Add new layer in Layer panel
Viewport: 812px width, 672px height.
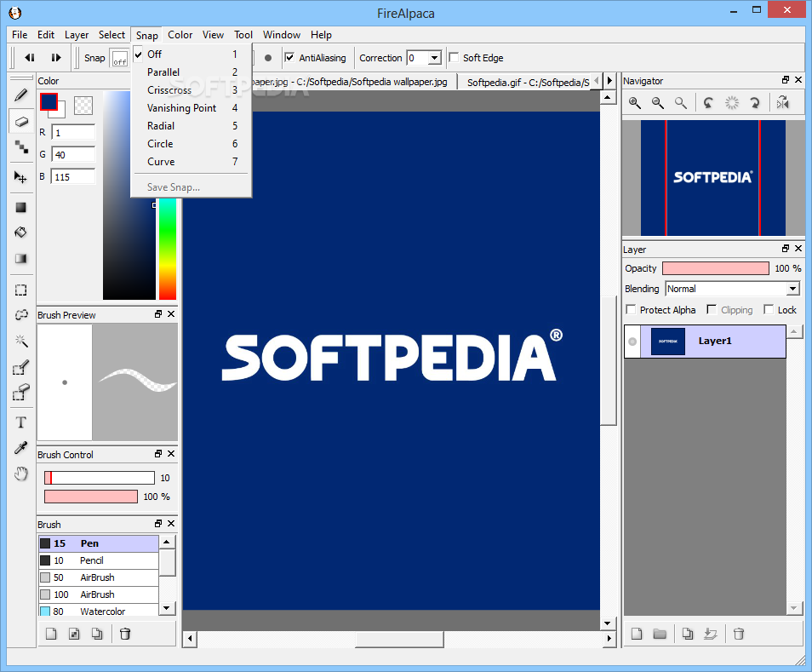(637, 634)
